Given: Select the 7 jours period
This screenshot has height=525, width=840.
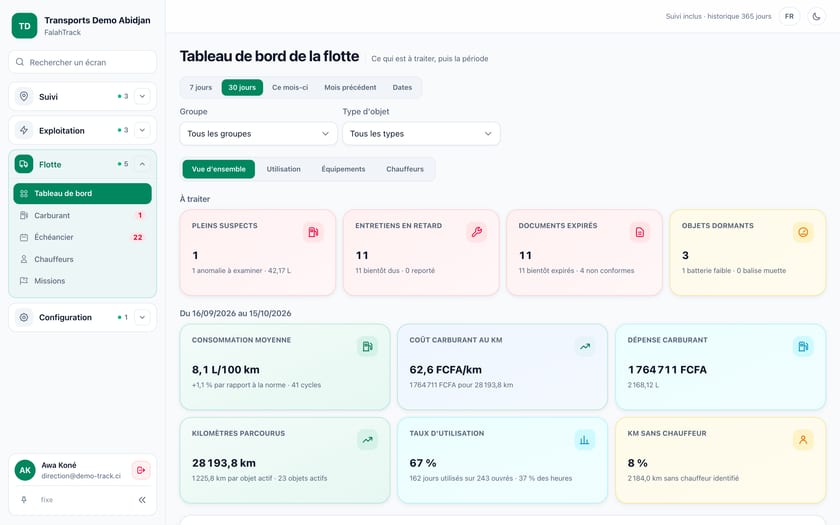Looking at the screenshot, I should [x=200, y=87].
